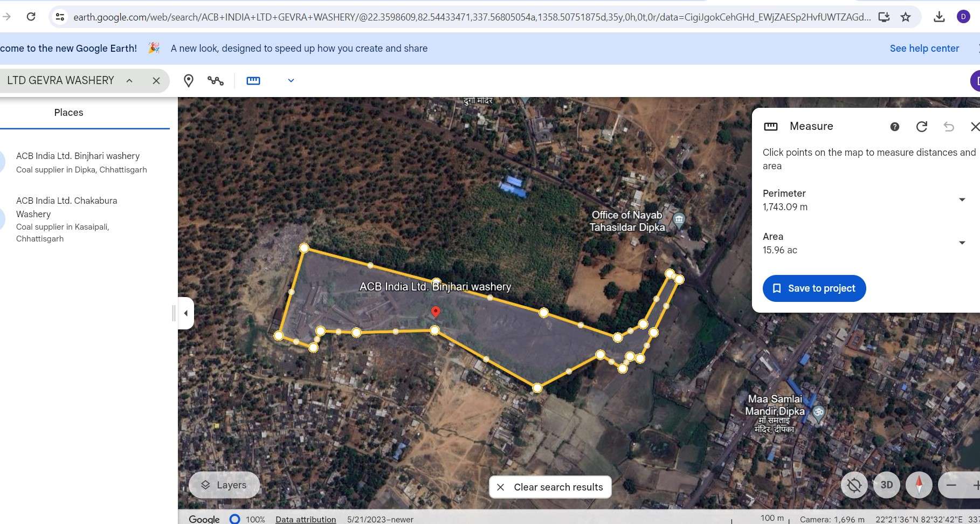Screen dimensions: 980x524
Task: Select the Measure ruler tool in toolbar
Action: pyautogui.click(x=253, y=81)
